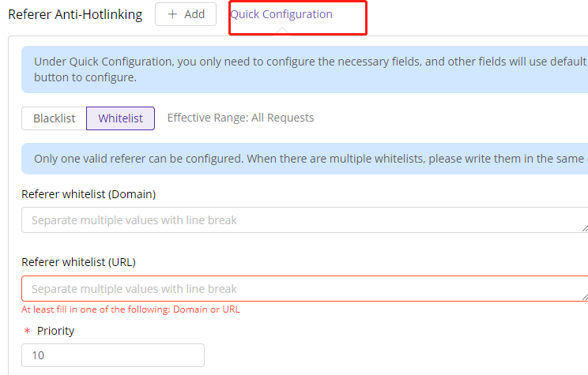The height and width of the screenshot is (375, 588).
Task: Open the Quick Configuration link
Action: click(x=281, y=14)
